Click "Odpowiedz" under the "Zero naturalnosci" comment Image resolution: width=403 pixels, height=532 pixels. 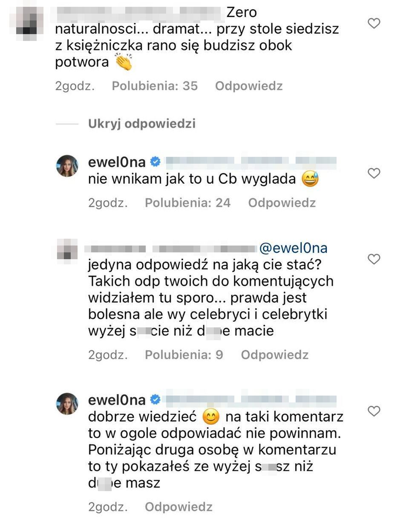click(249, 86)
